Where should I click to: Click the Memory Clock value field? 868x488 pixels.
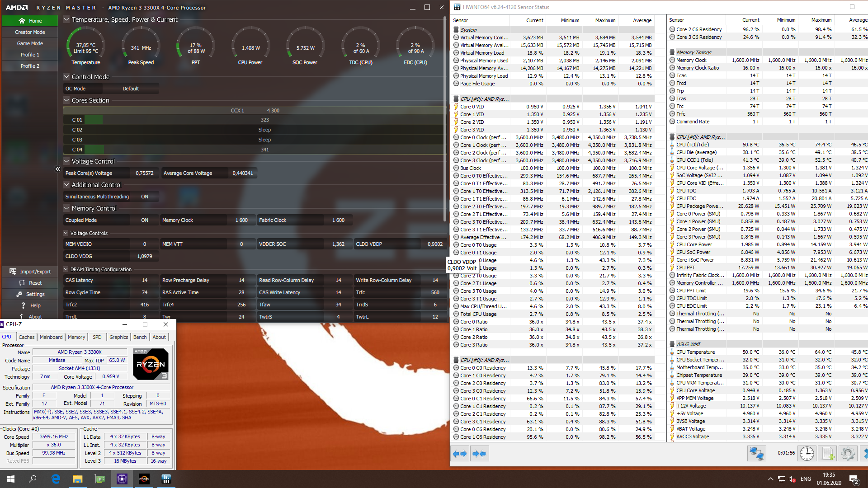[241, 220]
